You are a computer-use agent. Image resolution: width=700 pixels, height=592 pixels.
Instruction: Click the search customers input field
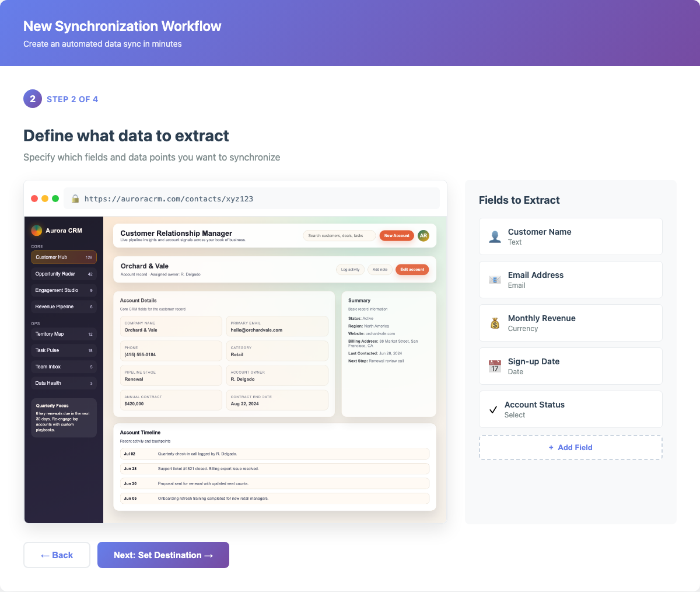(339, 236)
